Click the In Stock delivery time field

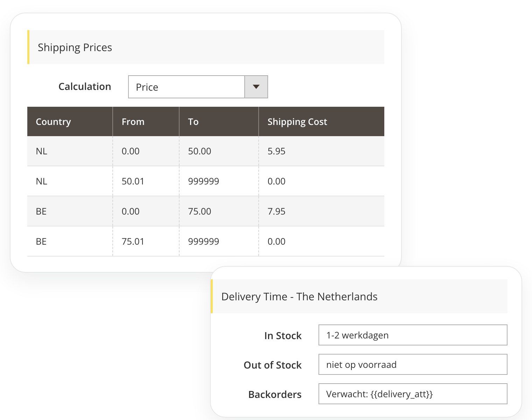coord(413,335)
